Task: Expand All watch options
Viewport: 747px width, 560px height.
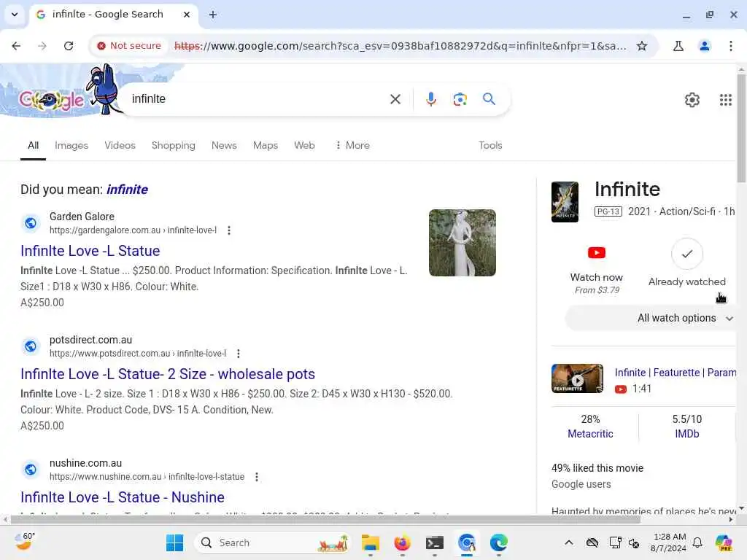Action: click(x=650, y=318)
